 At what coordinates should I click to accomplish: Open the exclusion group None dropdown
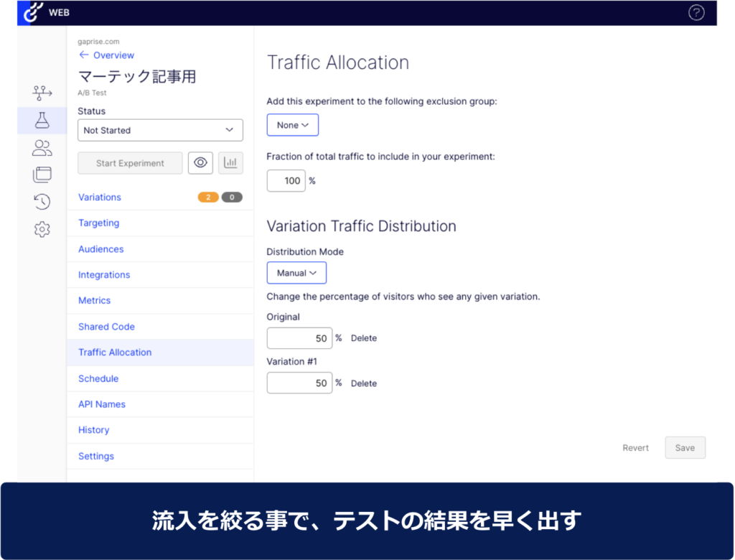click(x=292, y=125)
